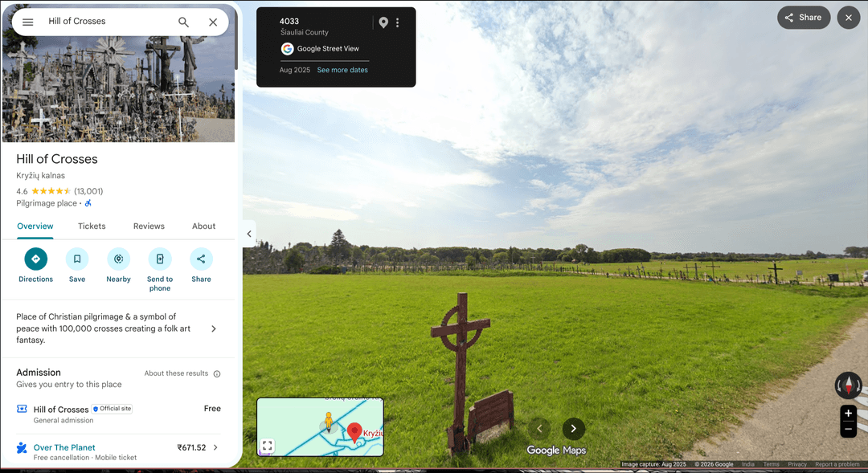The image size is (868, 473).
Task: Click Report a problem link
Action: tap(837, 464)
